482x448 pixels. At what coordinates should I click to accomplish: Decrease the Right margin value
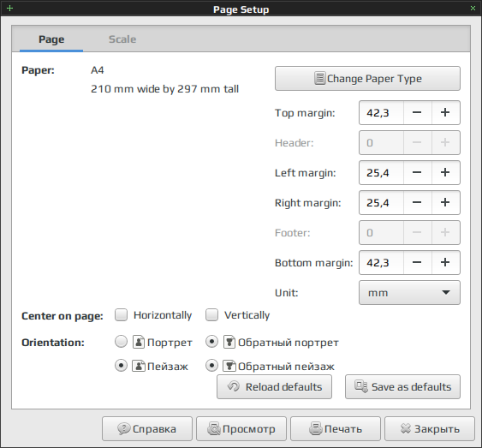(x=417, y=202)
